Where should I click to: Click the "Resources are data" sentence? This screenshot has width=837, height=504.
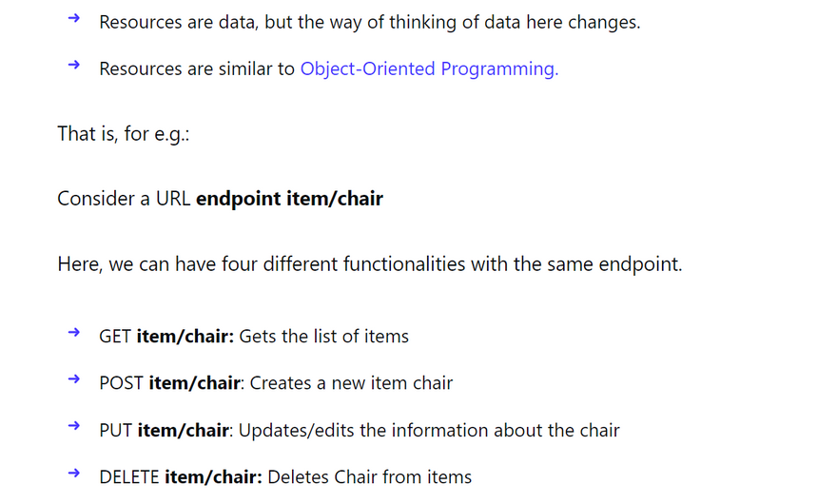369,22
